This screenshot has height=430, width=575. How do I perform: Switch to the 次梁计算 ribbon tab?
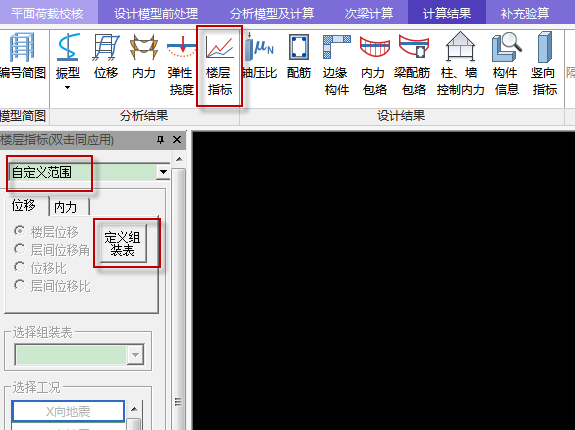pos(369,13)
